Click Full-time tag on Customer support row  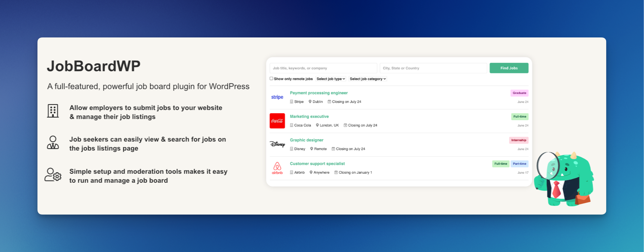501,164
